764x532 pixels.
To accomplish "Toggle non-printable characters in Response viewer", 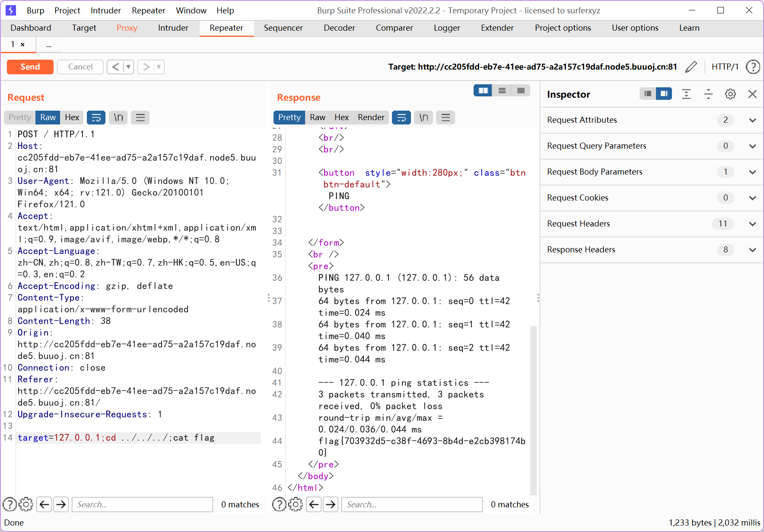I will (x=423, y=118).
